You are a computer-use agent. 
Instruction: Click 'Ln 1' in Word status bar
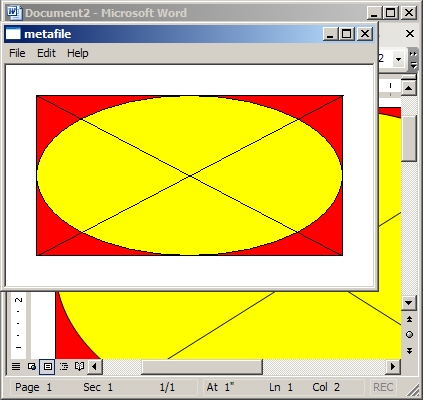pyautogui.click(x=281, y=387)
